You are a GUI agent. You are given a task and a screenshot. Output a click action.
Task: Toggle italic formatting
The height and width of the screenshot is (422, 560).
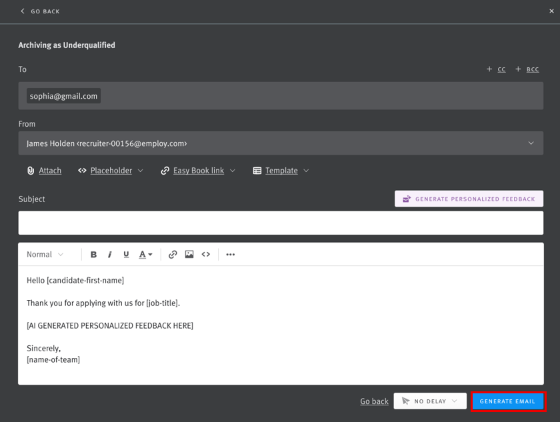click(x=110, y=255)
